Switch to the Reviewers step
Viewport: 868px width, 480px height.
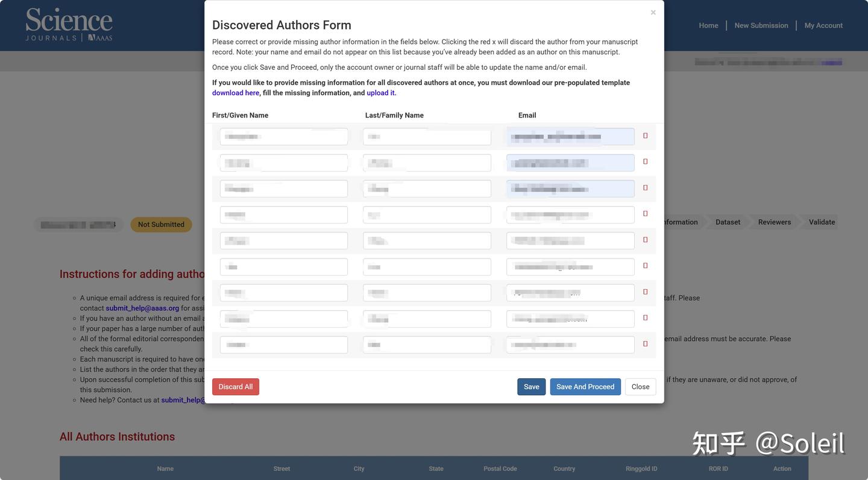tap(775, 222)
